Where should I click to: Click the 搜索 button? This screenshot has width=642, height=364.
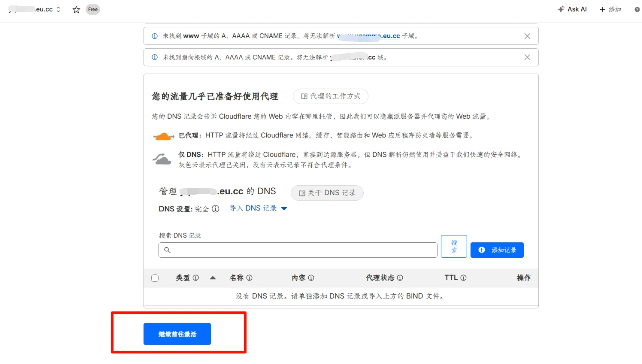(454, 246)
